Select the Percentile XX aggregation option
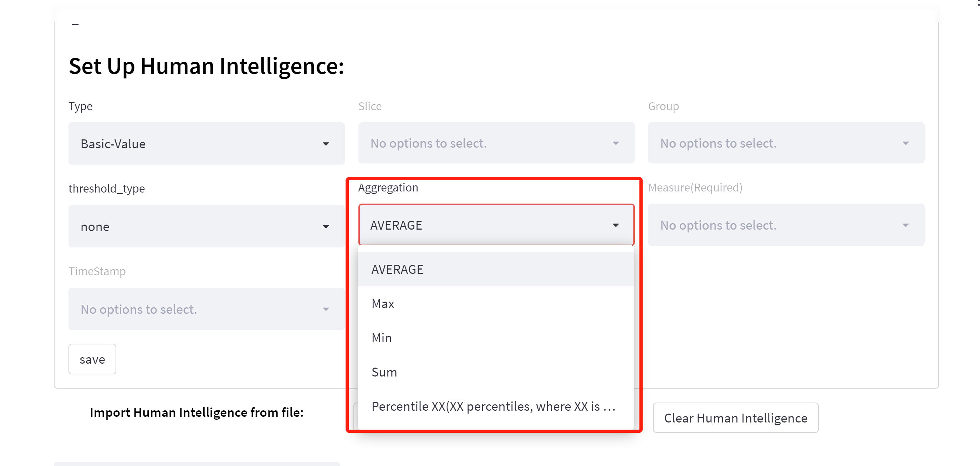 pyautogui.click(x=496, y=406)
